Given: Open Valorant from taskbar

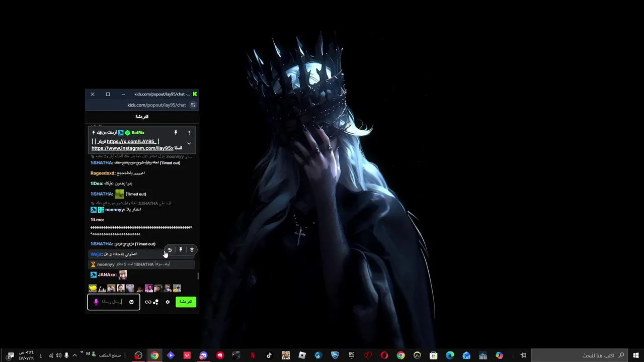Looking at the screenshot, I should point(187,355).
